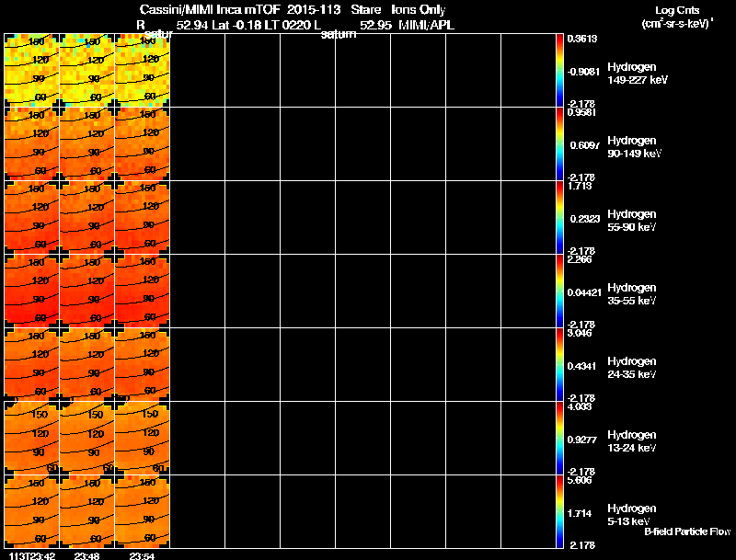Click the color bar for Hydrogen 55-90 keV
The image size is (736, 560).
click(559, 218)
